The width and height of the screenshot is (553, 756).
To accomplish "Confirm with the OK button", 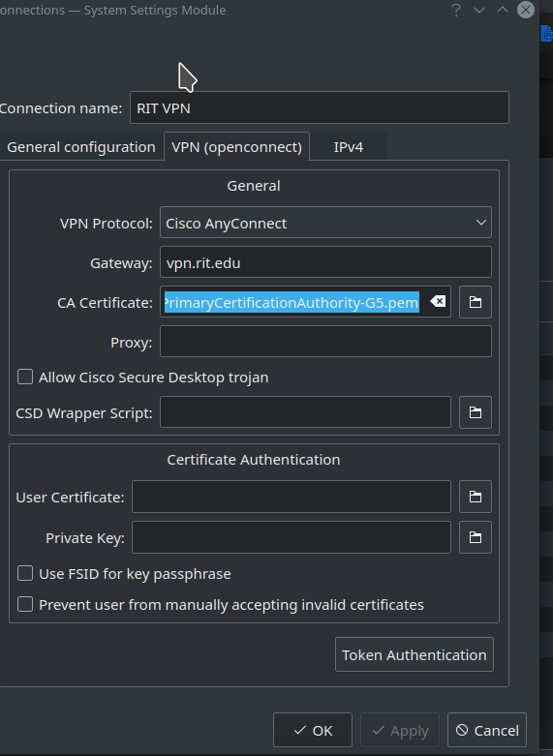I will coord(313,730).
